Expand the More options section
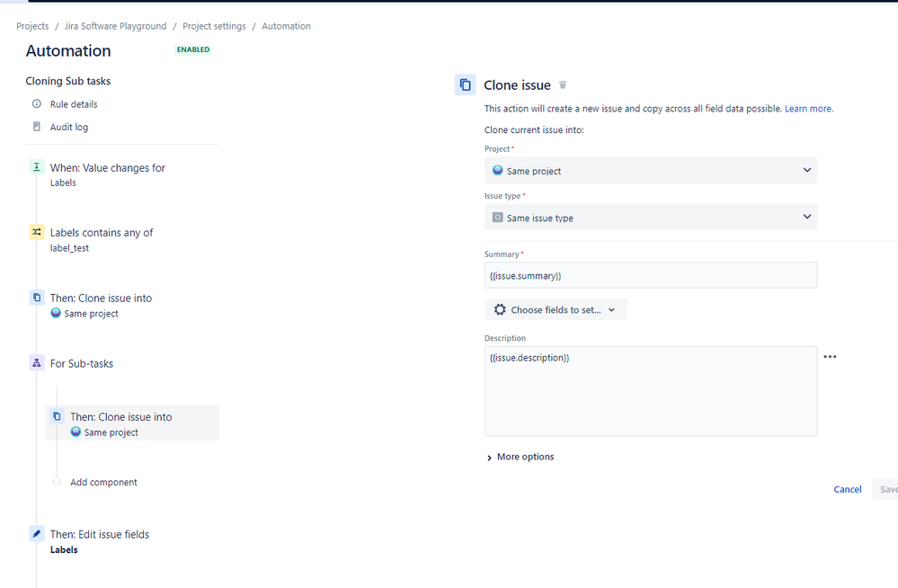 (520, 457)
